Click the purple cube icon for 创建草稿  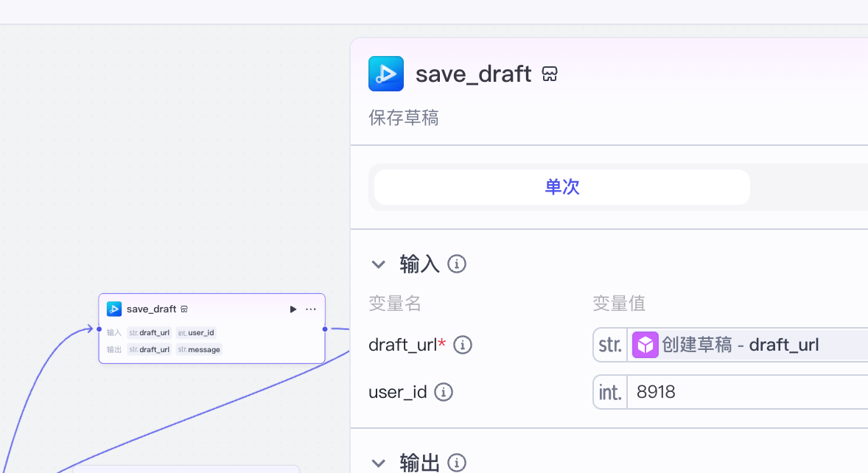coord(645,345)
